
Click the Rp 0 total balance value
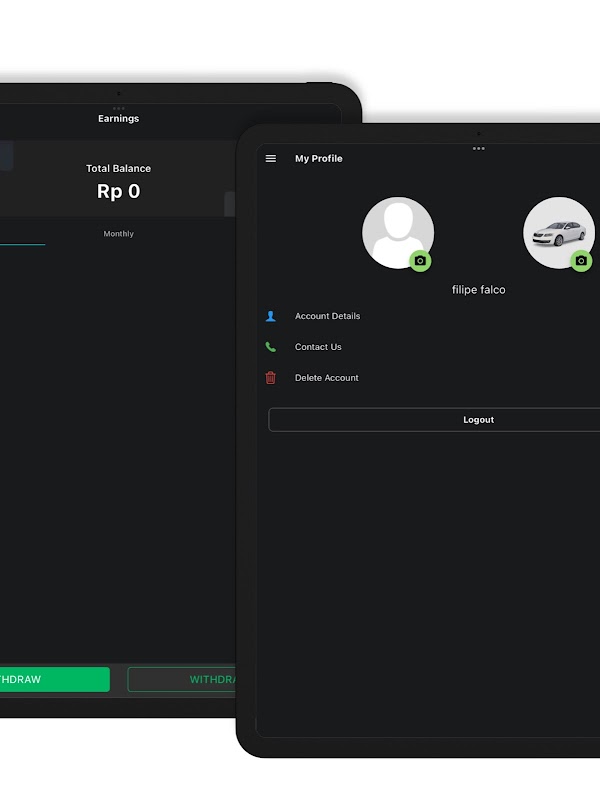coord(118,191)
